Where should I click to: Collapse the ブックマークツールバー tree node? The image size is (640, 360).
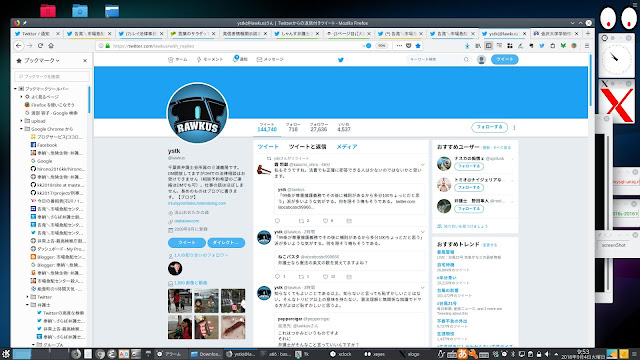click(16, 89)
